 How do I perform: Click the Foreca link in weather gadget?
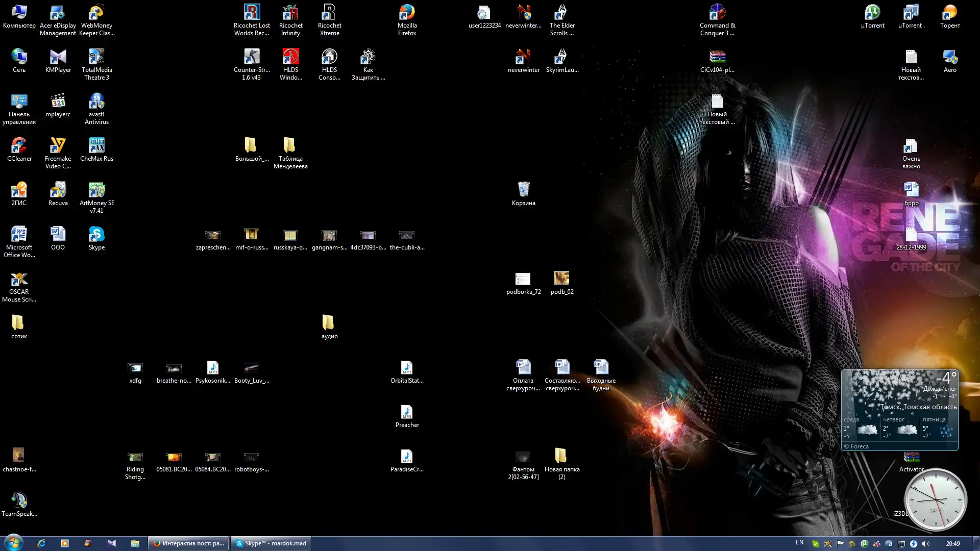[x=859, y=446]
